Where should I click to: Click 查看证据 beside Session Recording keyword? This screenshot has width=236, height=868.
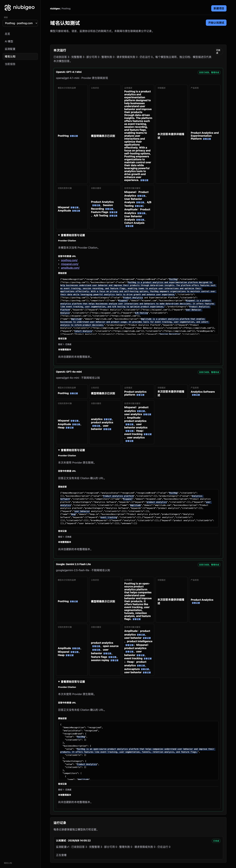pos(109,209)
